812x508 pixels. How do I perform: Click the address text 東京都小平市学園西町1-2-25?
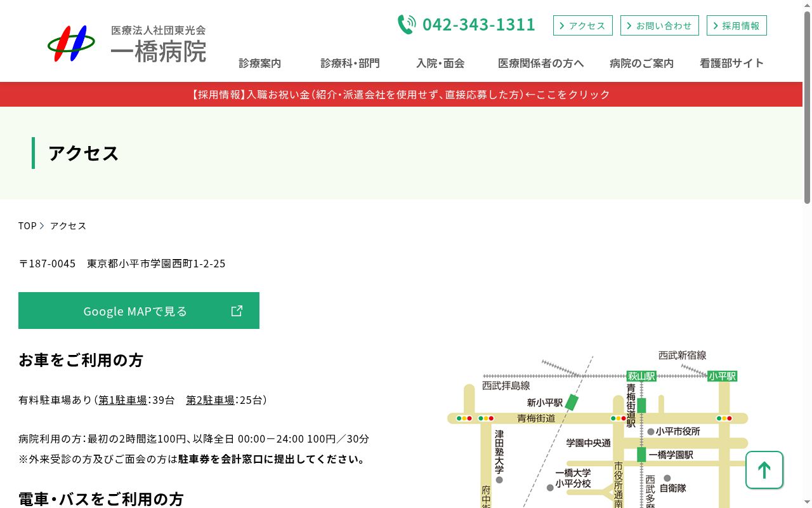click(156, 263)
